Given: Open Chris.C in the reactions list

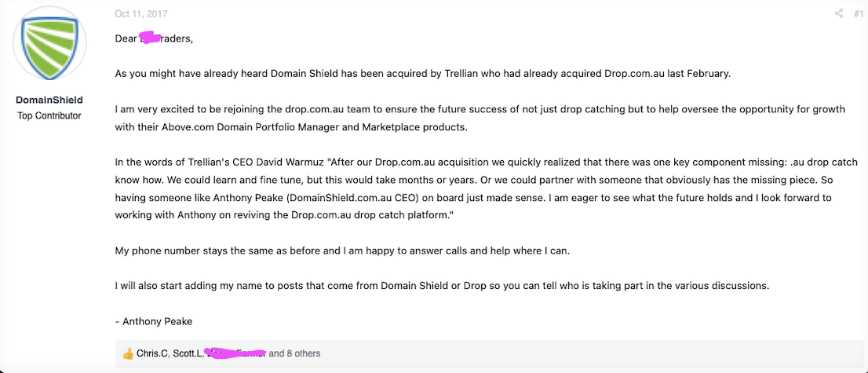Looking at the screenshot, I should [154, 353].
